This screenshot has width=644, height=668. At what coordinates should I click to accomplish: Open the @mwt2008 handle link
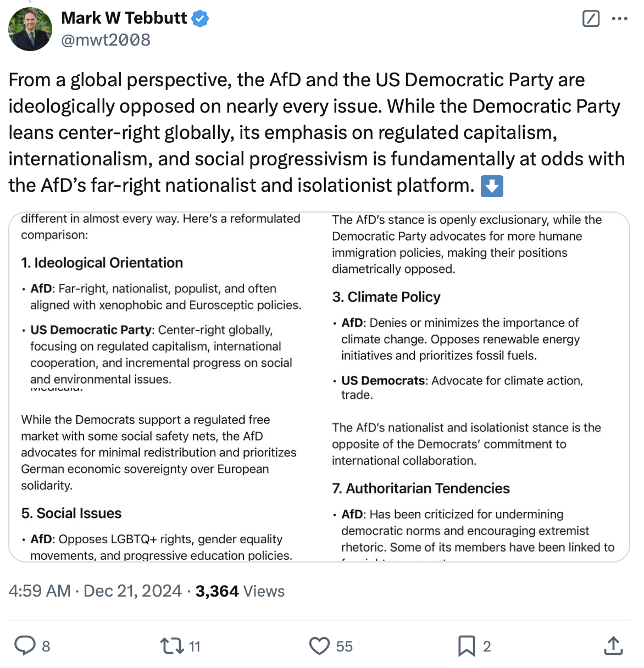point(106,40)
